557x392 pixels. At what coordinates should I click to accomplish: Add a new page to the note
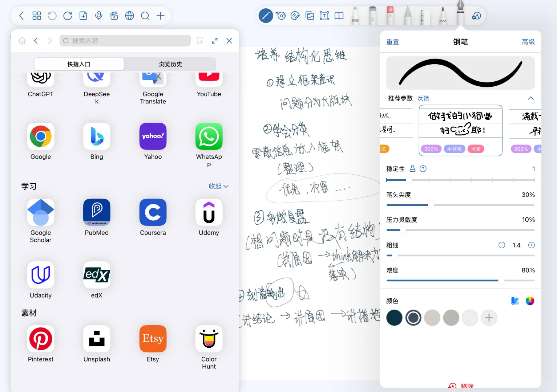[83, 16]
